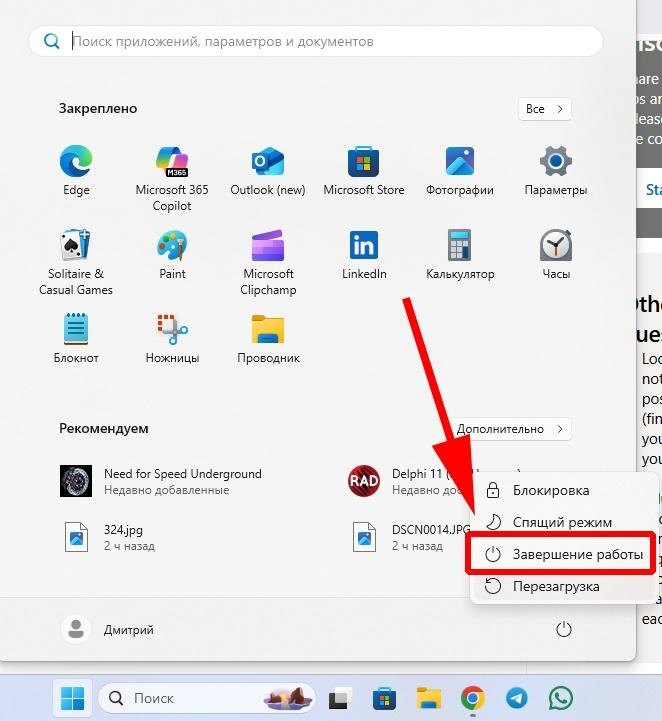Open Edge from the pinned apps
This screenshot has height=721, width=662.
coord(76,171)
